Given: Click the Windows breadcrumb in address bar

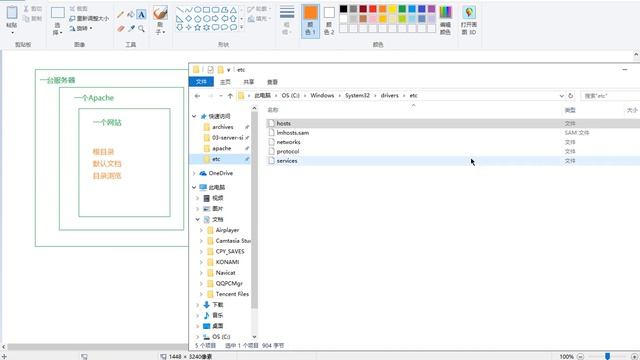Looking at the screenshot, I should click(322, 96).
